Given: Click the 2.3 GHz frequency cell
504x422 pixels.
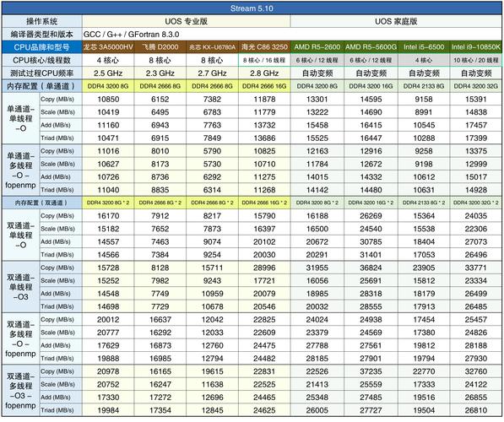Looking at the screenshot, I should (x=160, y=73).
